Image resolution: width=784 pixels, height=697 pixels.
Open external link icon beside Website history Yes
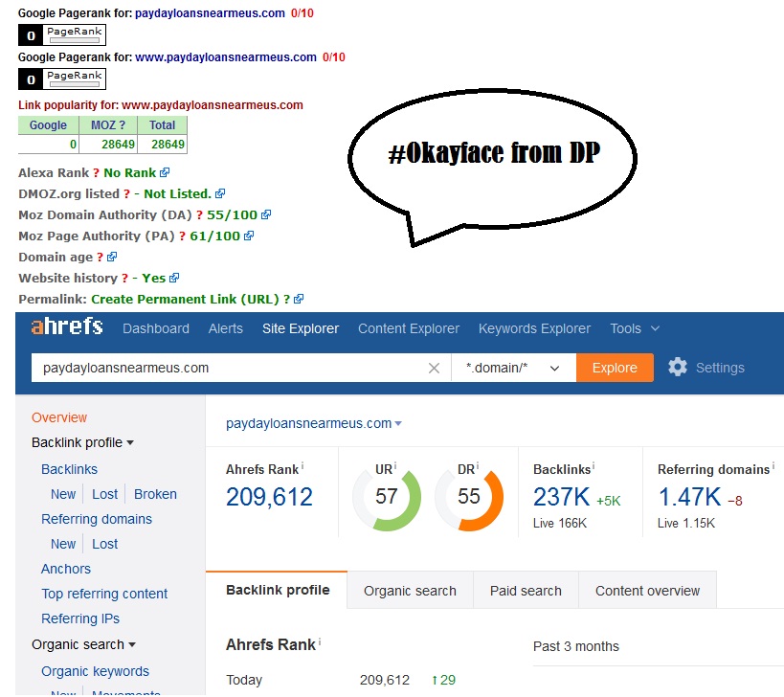click(174, 278)
